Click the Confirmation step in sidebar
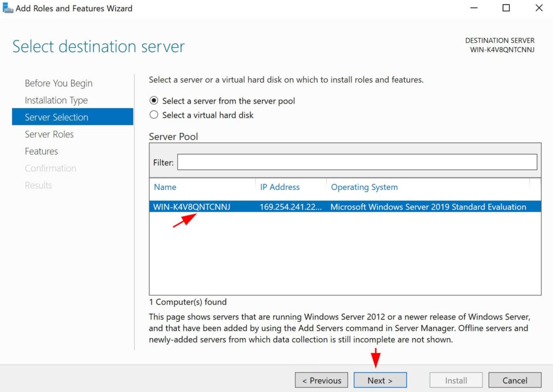The height and width of the screenshot is (392, 553). click(x=50, y=168)
